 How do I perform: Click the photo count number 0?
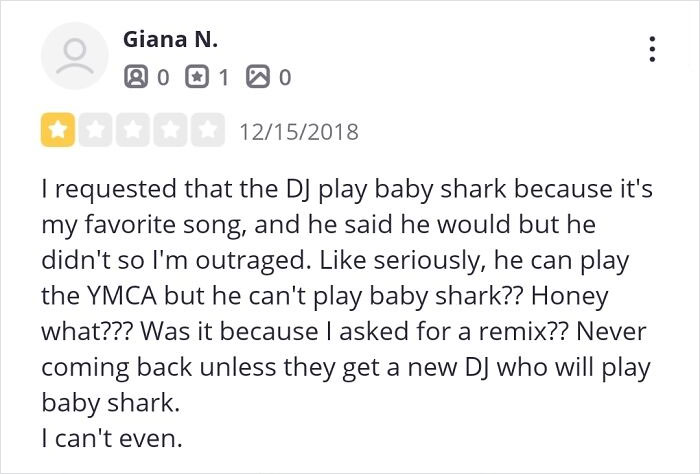tap(285, 76)
